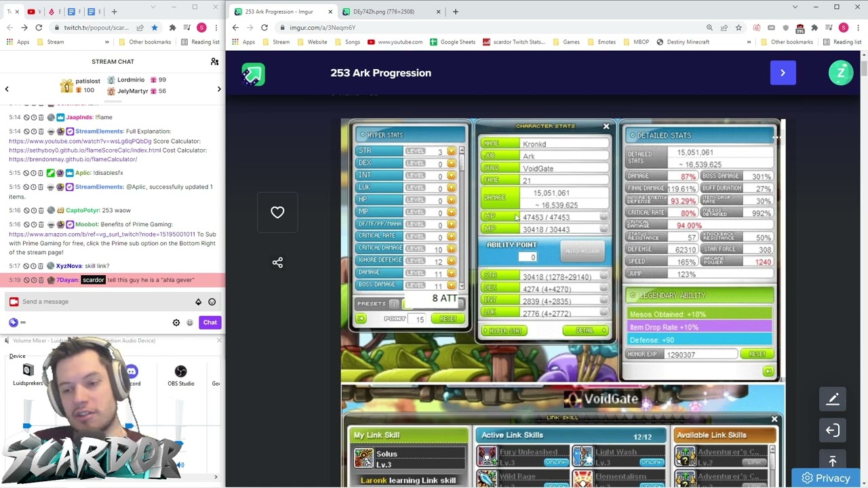
Task: Open the Google Sheets bookmark
Action: coord(452,42)
